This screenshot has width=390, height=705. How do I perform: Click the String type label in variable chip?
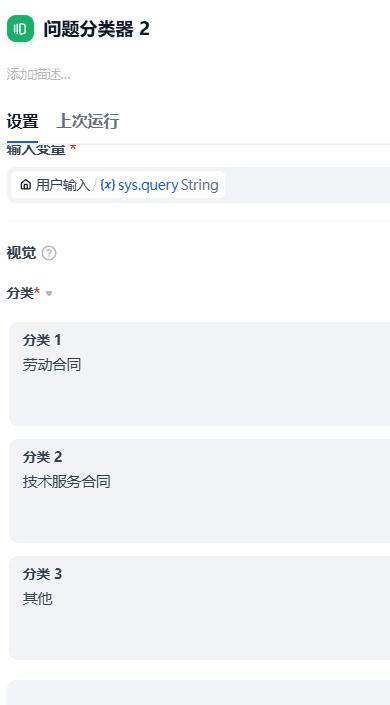pyautogui.click(x=200, y=185)
